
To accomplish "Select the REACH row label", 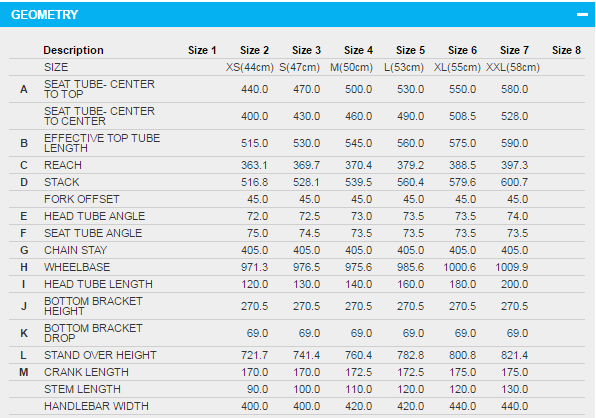I will click(63, 165).
